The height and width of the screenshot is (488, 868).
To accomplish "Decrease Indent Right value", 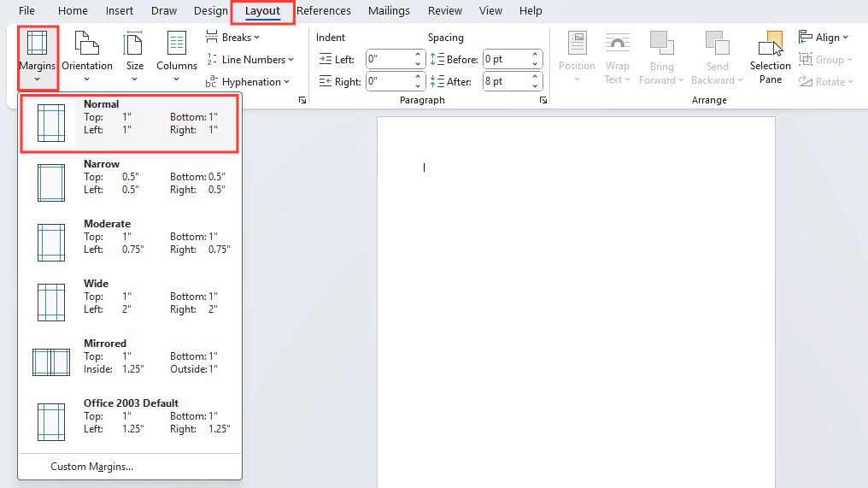I will [x=418, y=85].
